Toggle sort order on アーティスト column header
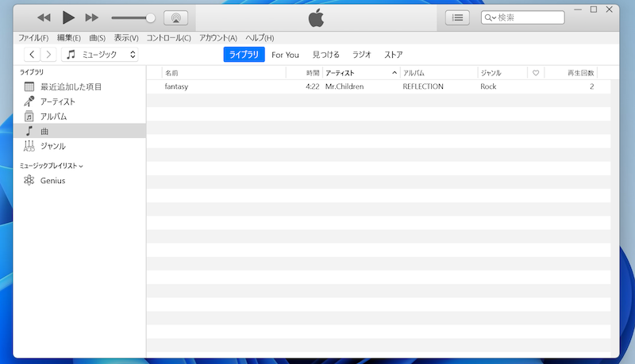 (x=360, y=73)
